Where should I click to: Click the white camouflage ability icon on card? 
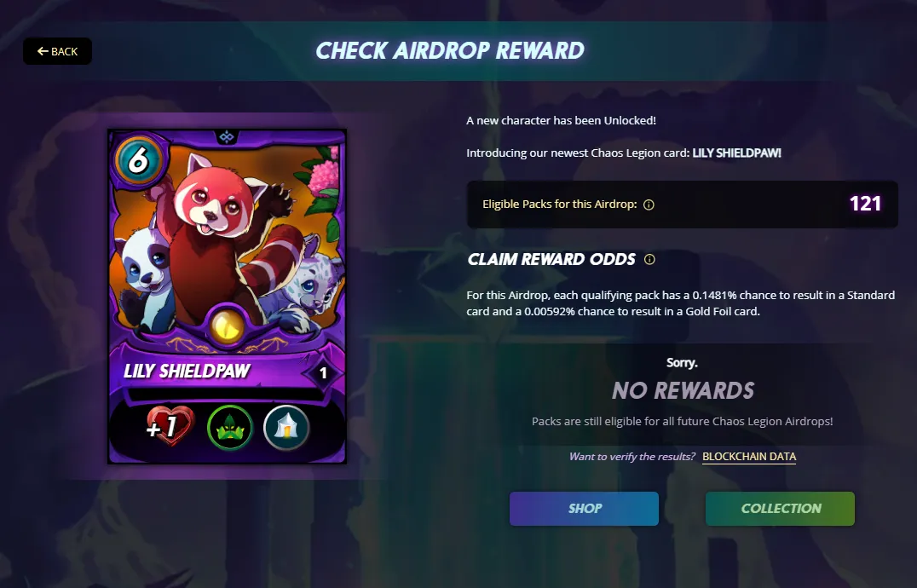(286, 428)
